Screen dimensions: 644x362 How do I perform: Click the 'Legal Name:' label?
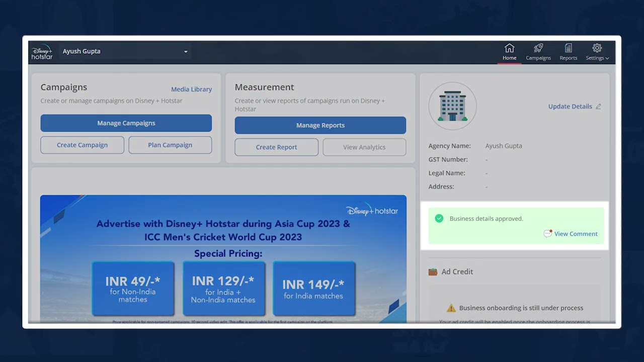point(447,173)
